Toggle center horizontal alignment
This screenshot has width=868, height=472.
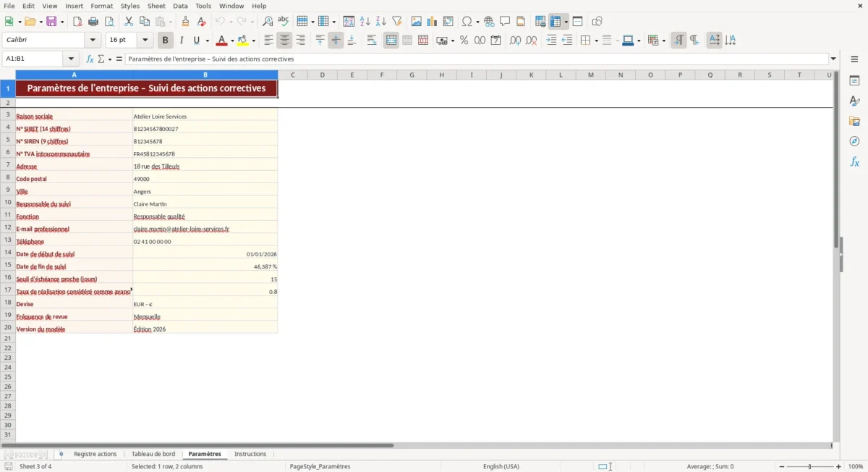(x=285, y=41)
